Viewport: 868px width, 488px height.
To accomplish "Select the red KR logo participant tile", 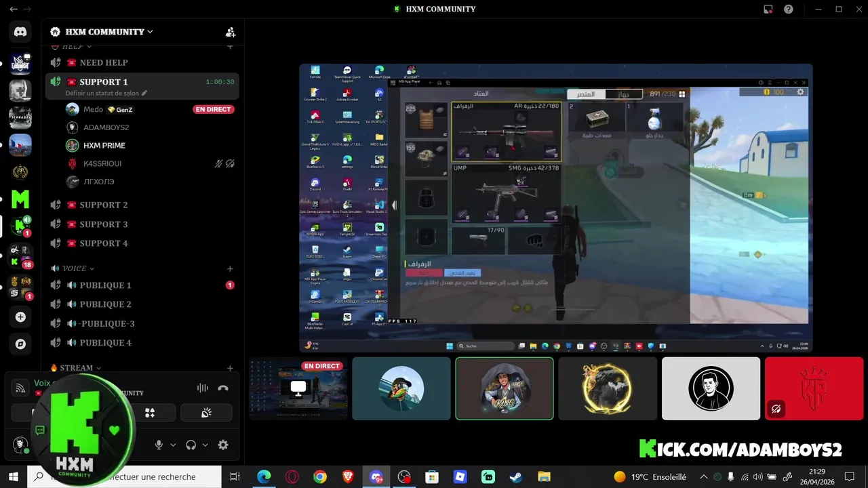I will 814,389.
